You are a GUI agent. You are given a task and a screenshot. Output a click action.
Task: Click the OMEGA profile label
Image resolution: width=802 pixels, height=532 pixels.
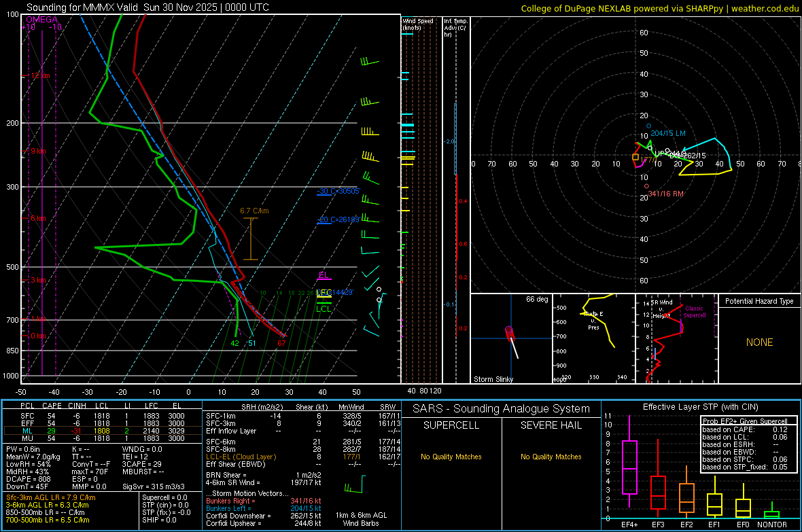pos(42,20)
